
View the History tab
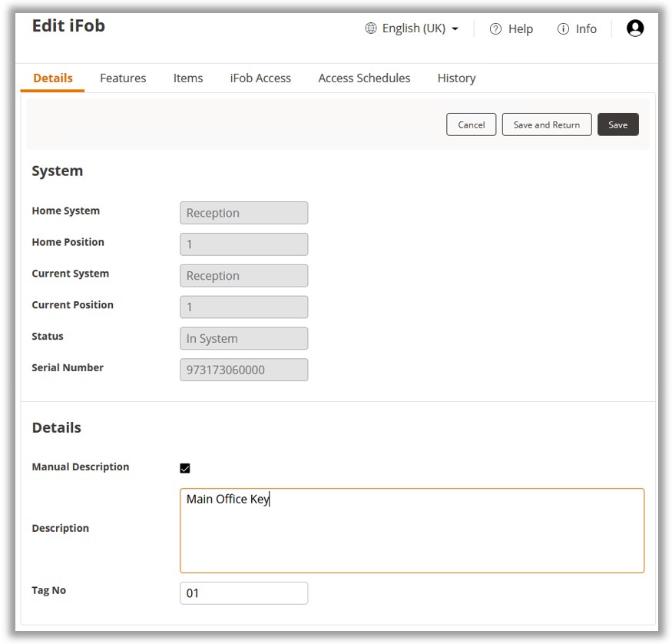click(x=456, y=78)
